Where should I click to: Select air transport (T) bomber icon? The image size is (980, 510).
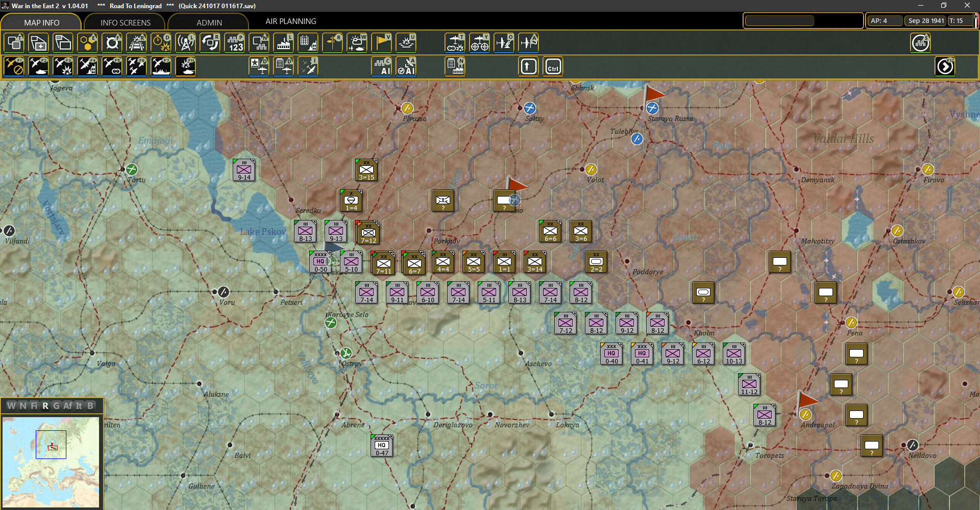coord(455,43)
